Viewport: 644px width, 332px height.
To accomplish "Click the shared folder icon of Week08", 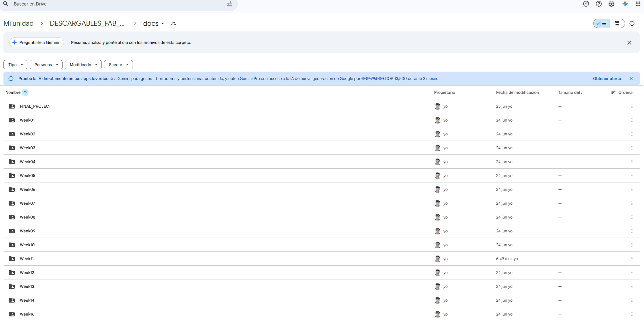I will click(x=12, y=217).
